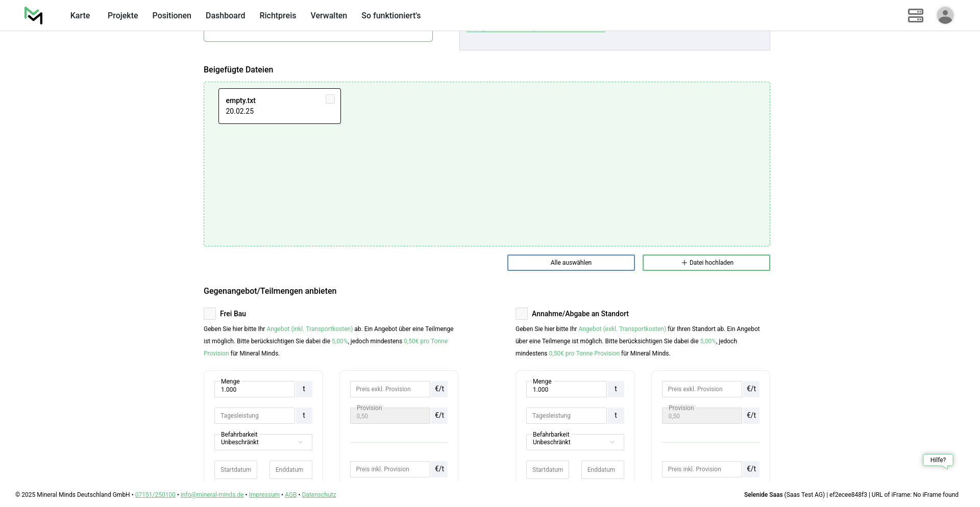The image size is (980, 507).
Task: Navigate to Richtpreis
Action: point(278,15)
